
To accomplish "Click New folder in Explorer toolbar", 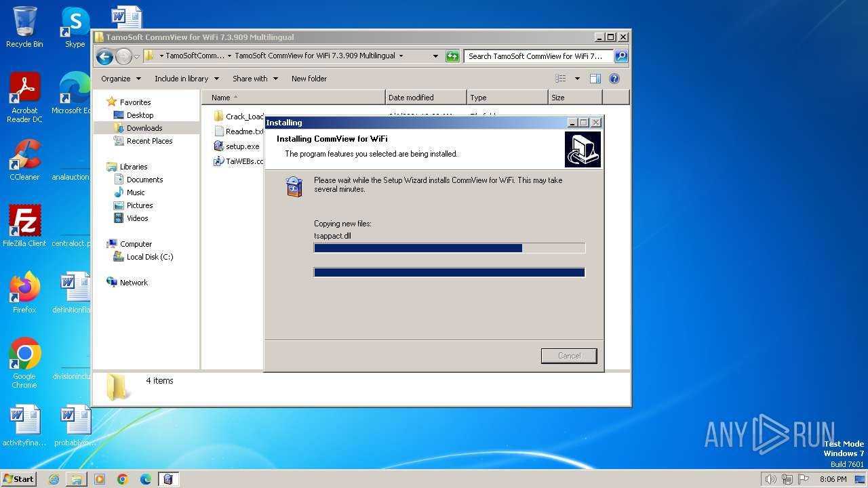I will tap(309, 79).
